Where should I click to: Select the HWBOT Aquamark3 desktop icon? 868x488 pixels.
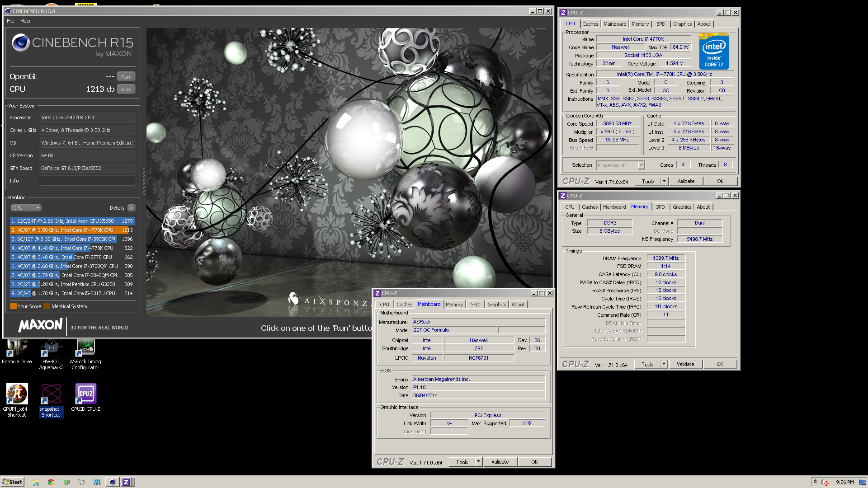tap(51, 355)
